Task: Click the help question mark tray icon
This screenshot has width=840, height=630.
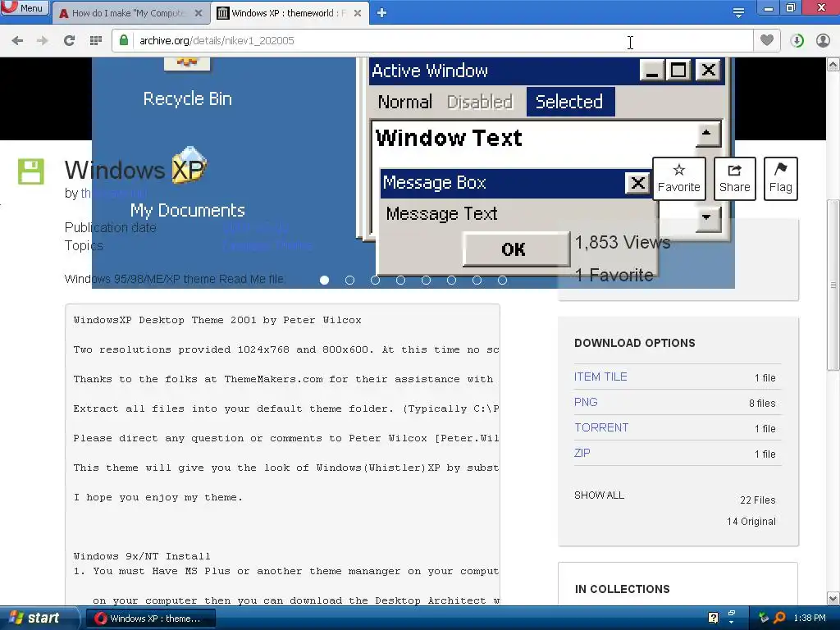Action: pos(713,618)
